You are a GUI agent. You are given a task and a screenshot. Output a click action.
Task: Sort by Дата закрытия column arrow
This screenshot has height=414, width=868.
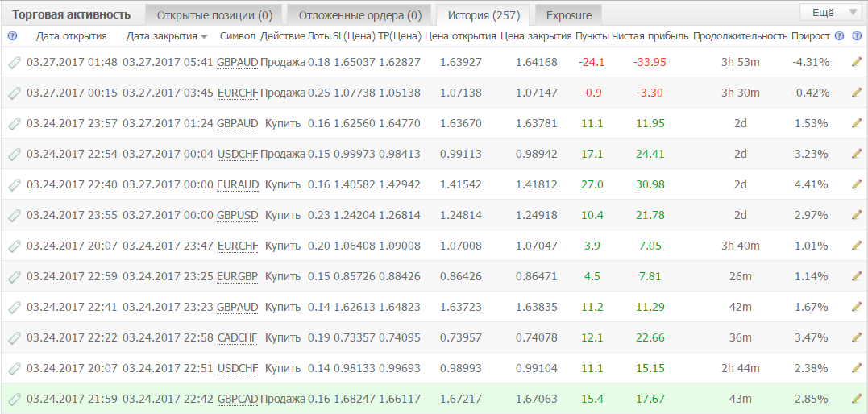coord(204,36)
